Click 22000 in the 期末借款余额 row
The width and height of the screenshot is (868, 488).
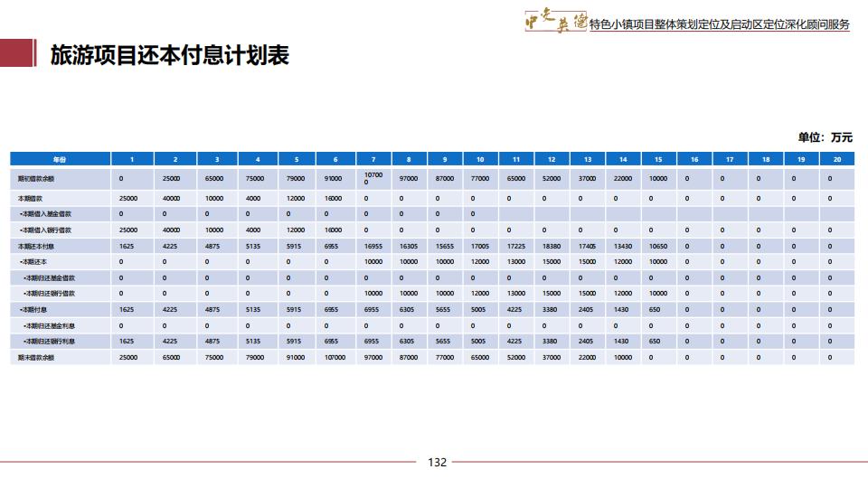pos(587,358)
